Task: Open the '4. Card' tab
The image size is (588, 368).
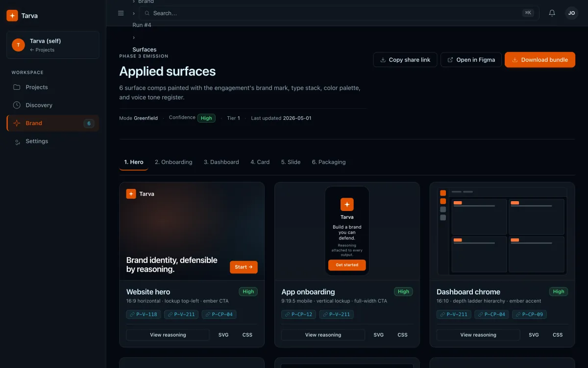Action: (260, 162)
